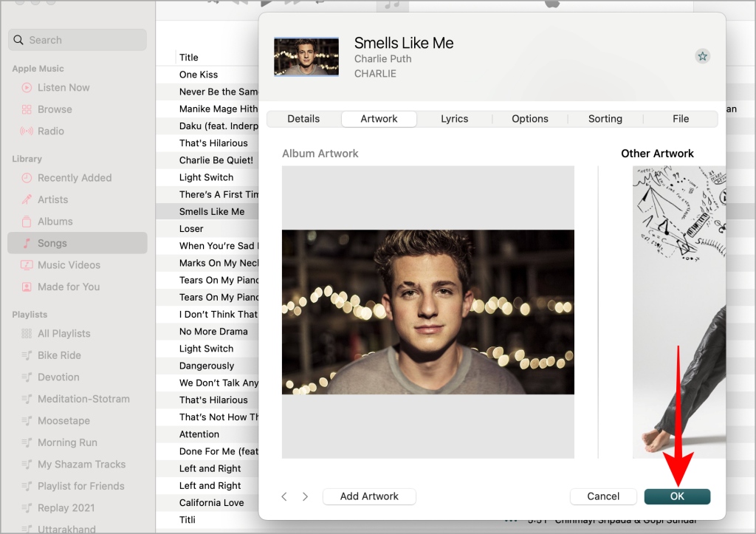Click the magnifier icon in Search
Viewport: 756px width, 534px height.
point(18,40)
